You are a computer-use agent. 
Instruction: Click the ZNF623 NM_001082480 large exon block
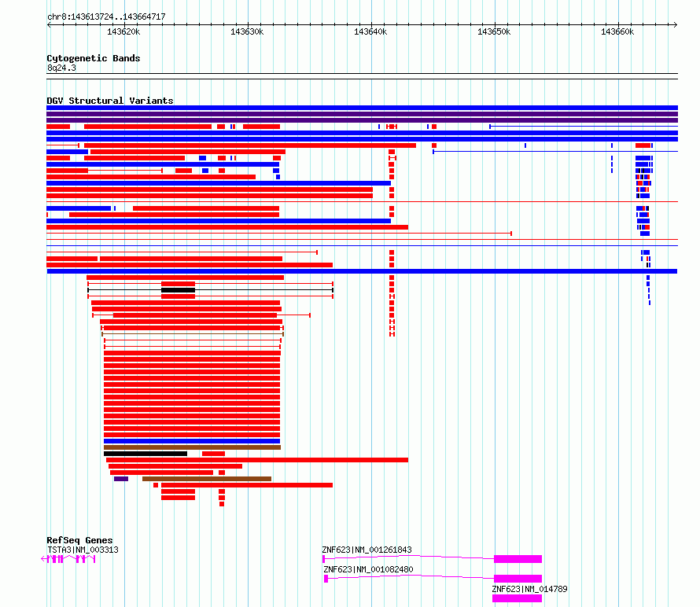tap(518, 579)
